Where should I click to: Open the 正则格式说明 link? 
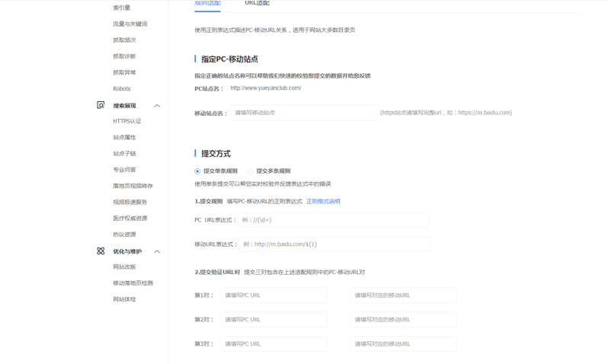tap(323, 202)
